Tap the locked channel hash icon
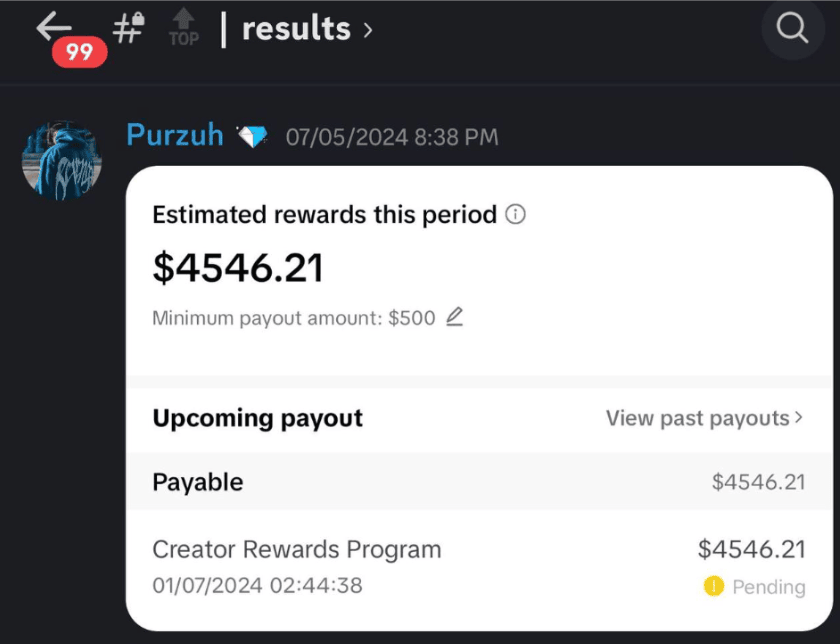This screenshot has height=644, width=840. (x=129, y=27)
